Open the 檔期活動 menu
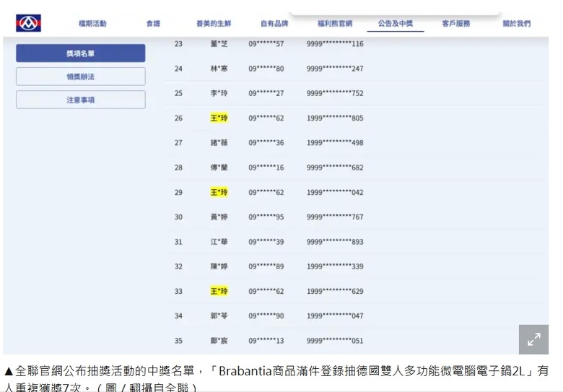563x392 pixels. (x=92, y=23)
